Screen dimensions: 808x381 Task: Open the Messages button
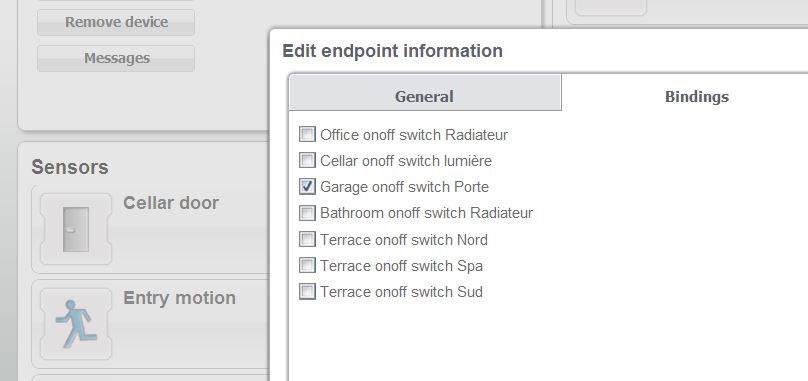116,58
